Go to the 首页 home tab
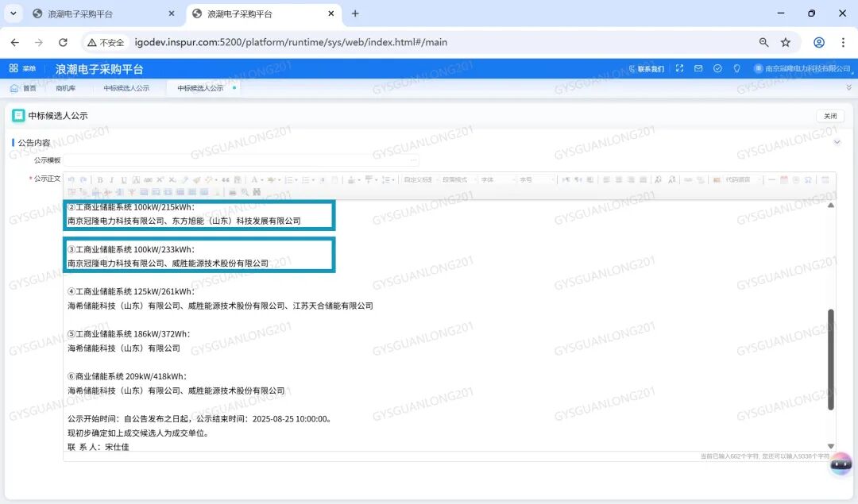This screenshot has width=858, height=504. coord(24,88)
